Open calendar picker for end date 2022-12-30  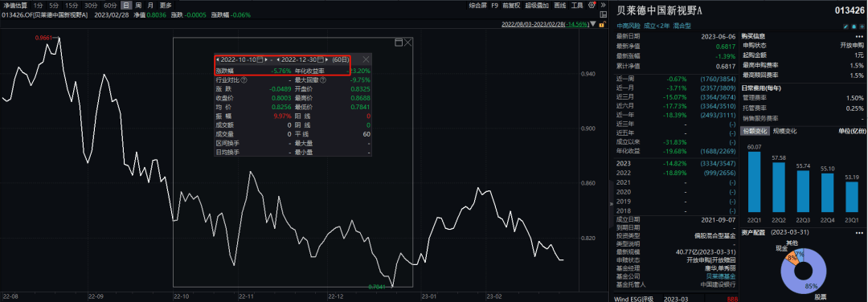coord(320,59)
